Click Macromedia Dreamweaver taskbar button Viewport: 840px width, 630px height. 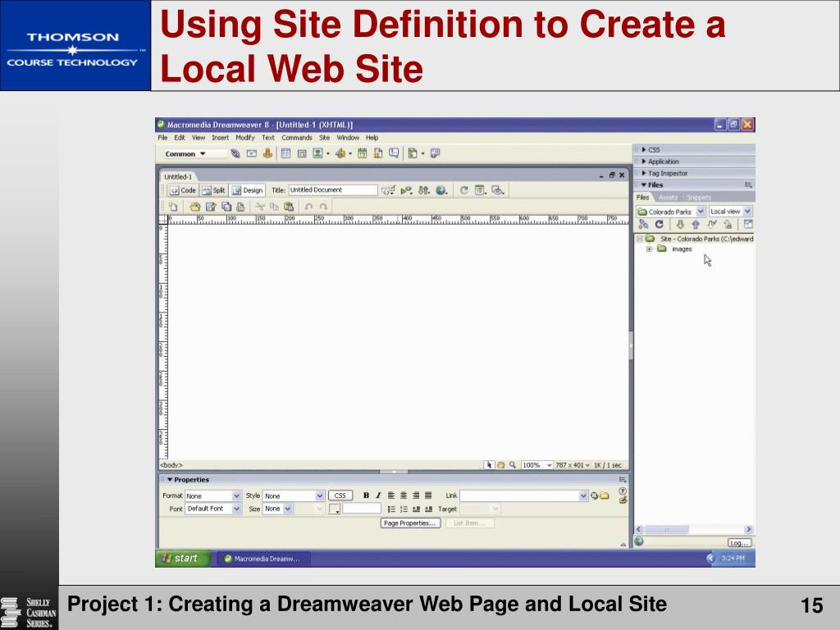[263, 559]
